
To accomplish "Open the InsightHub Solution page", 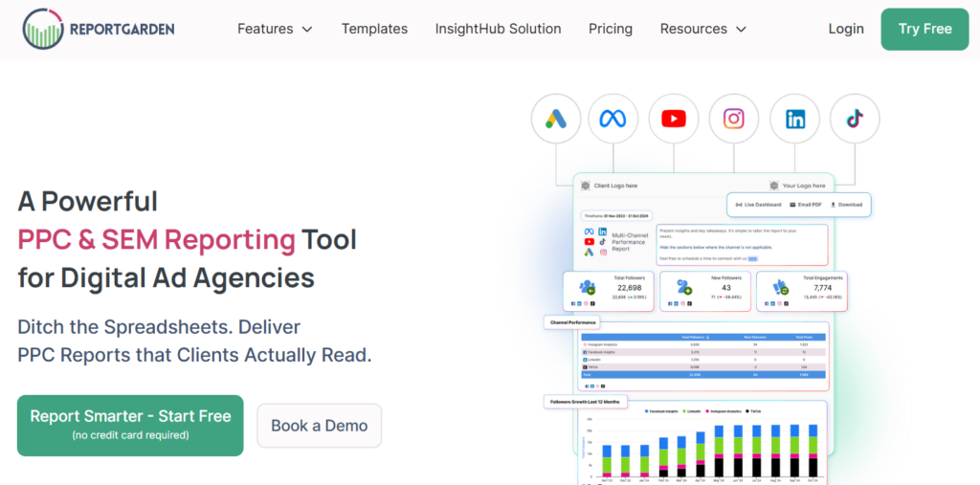I will pos(498,29).
